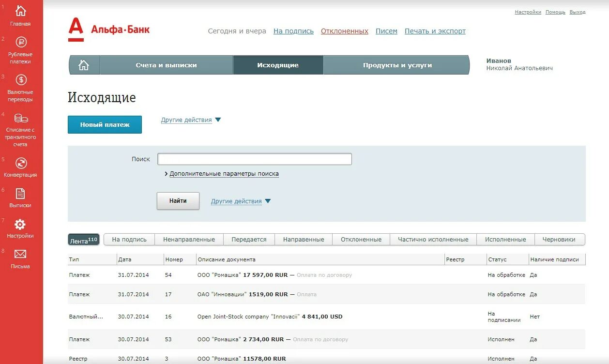Screen dimensions: 609x364
Task: Open Open Joint-Stock company Innovacii 4 841,00 USD
Action: point(327,317)
